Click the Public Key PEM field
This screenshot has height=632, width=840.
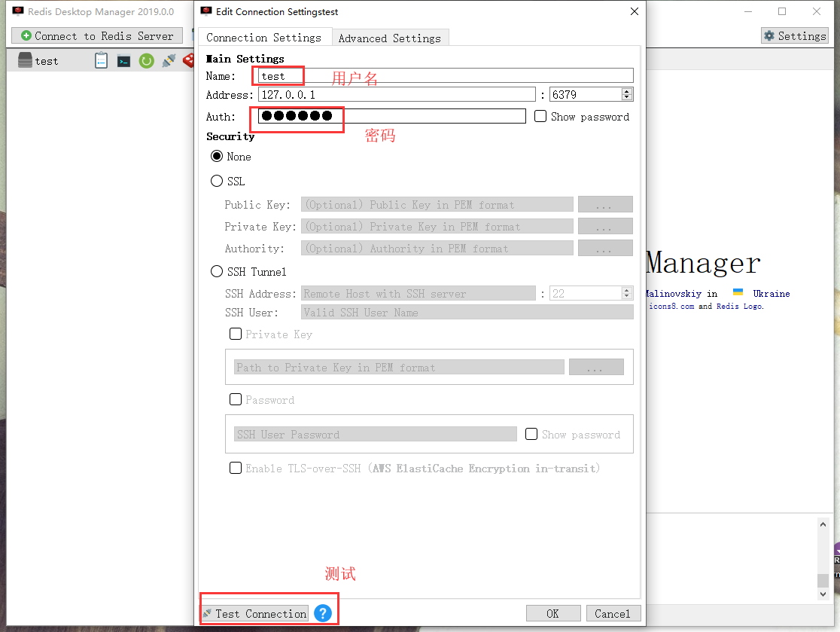point(437,205)
